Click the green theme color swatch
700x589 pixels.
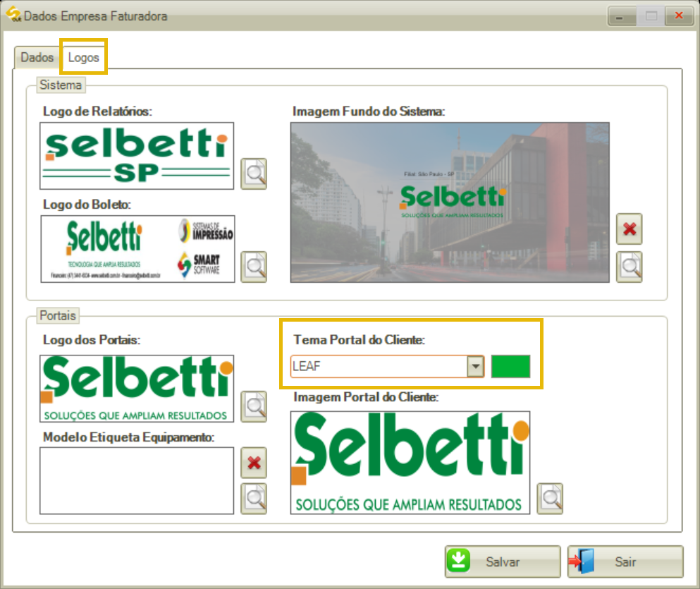510,367
